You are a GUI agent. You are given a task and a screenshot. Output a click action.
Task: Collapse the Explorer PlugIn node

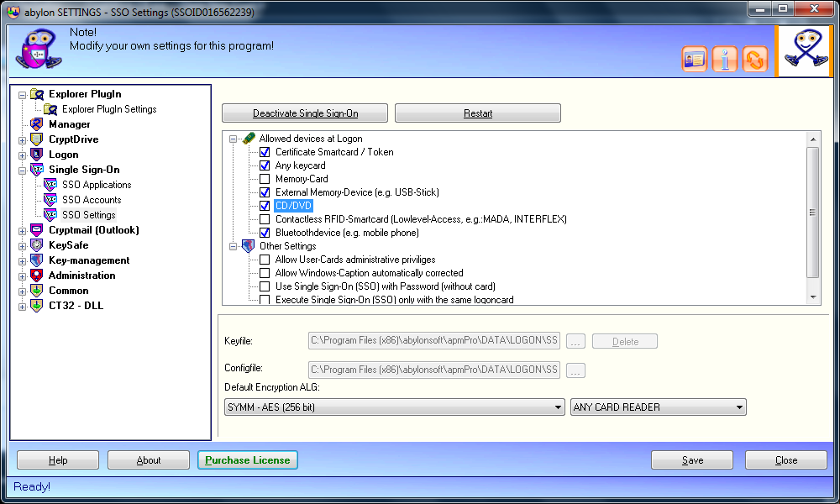pos(22,95)
